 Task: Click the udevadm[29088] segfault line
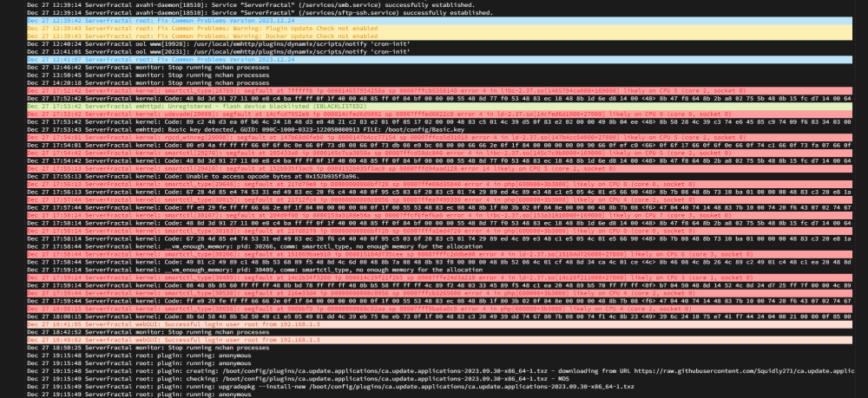click(x=439, y=114)
